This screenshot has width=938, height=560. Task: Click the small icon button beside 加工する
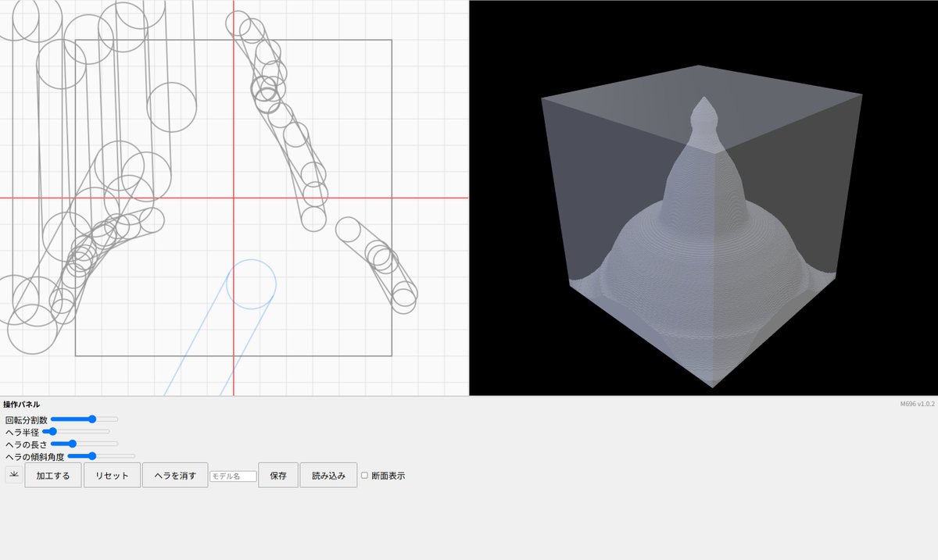(x=14, y=475)
